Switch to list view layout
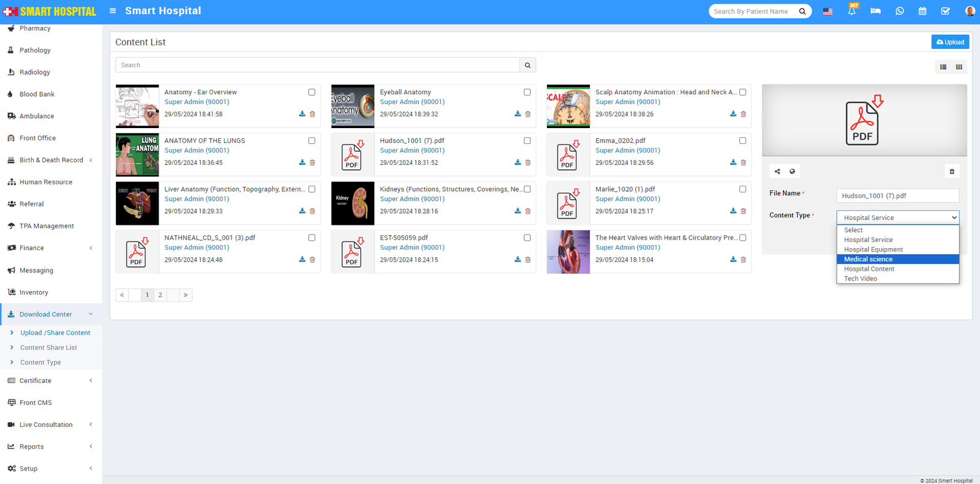The height and width of the screenshot is (484, 980). 943,67
